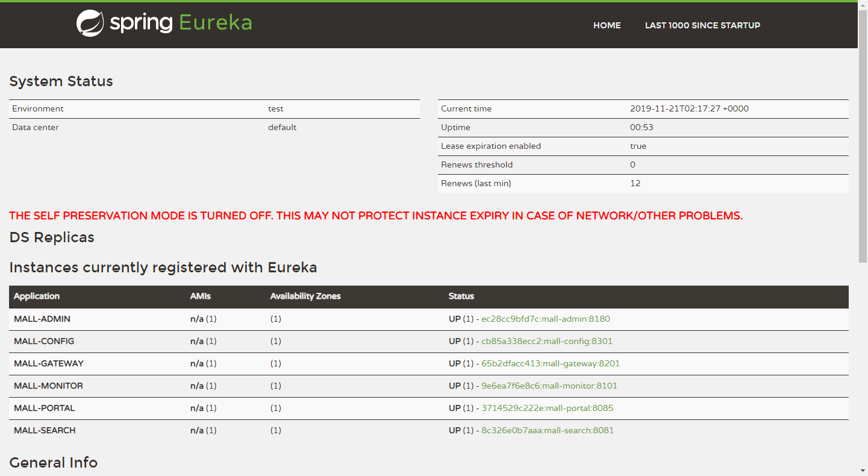Select the MALL-GATEWAY application name
This screenshot has width=868, height=476.
(x=49, y=363)
